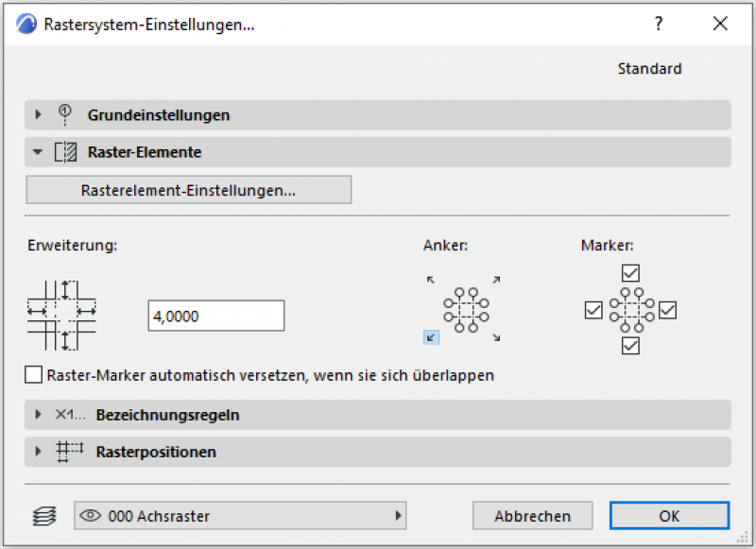Select the top-left anchor arrow

[x=431, y=280]
